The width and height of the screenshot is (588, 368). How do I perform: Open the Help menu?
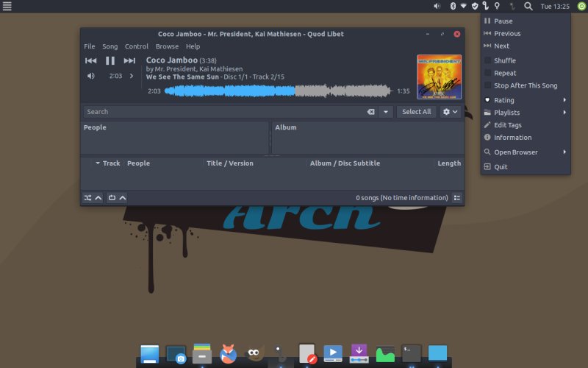click(x=193, y=46)
